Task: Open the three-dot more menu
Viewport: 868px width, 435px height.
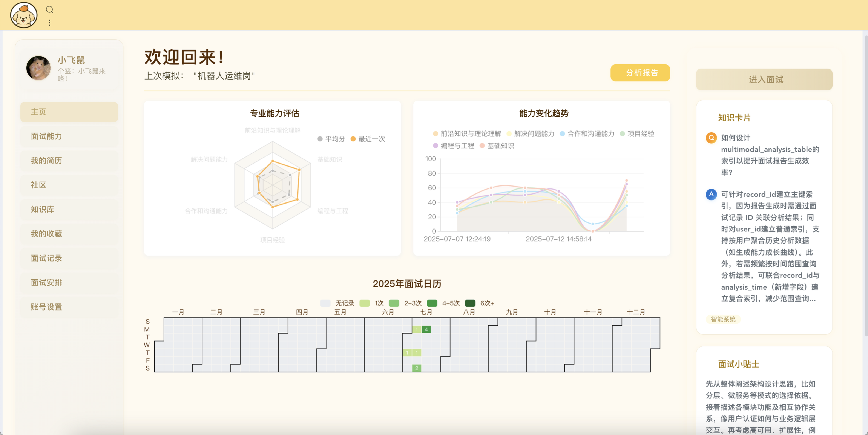Action: point(50,23)
